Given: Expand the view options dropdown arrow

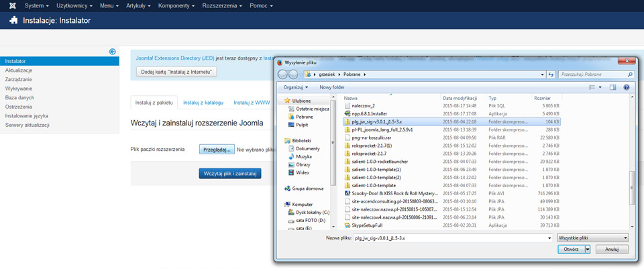Looking at the screenshot, I should coord(600,87).
